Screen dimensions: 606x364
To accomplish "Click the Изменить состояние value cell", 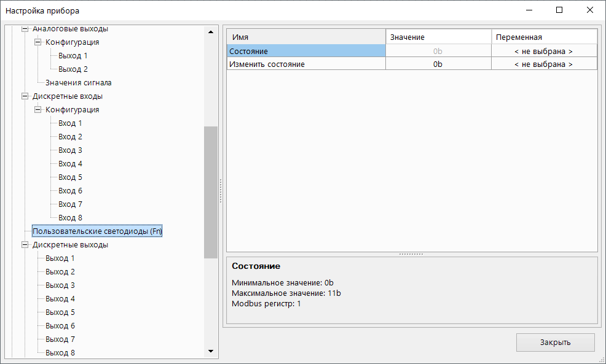I will pyautogui.click(x=438, y=64).
